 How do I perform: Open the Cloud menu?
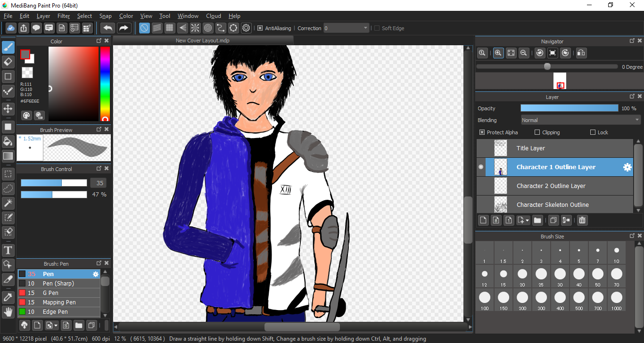click(x=214, y=16)
